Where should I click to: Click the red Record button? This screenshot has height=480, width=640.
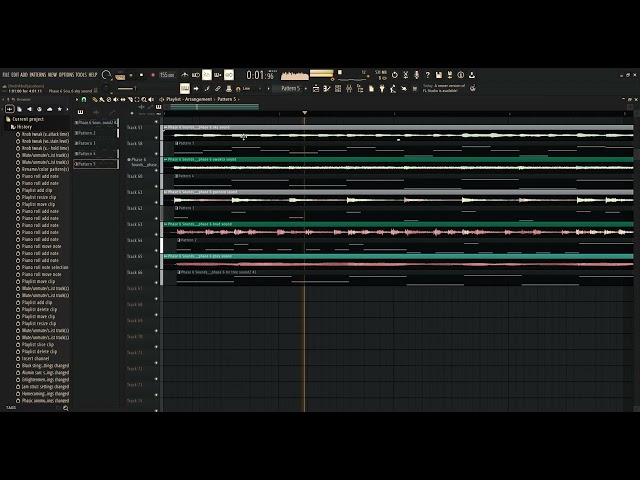(x=153, y=75)
